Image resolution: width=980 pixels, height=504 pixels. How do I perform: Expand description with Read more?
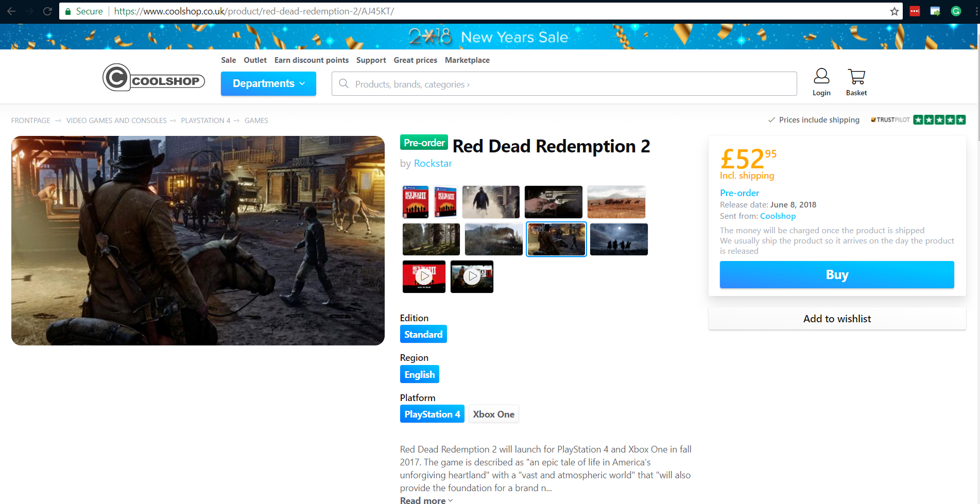(426, 500)
